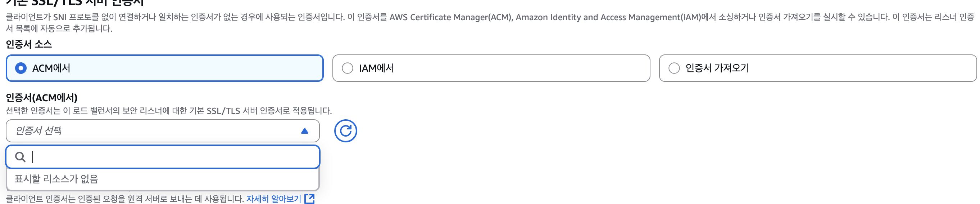Select the ACM에서 radio button
This screenshot has width=980, height=204.
pyautogui.click(x=21, y=68)
